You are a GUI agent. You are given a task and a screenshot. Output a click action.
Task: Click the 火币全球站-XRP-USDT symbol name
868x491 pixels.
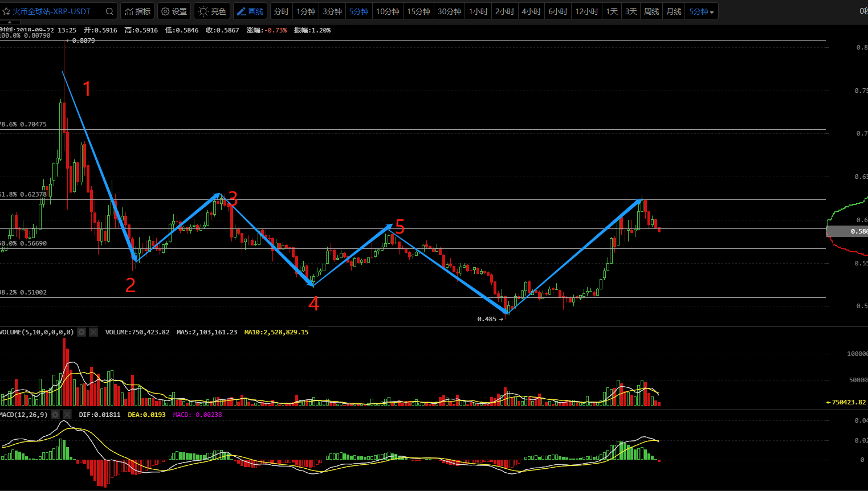pyautogui.click(x=52, y=11)
